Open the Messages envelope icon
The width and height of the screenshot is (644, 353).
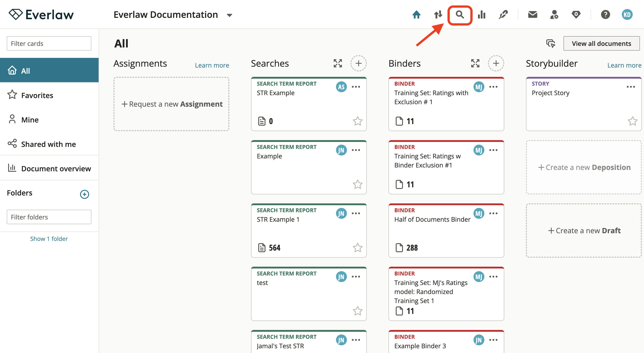533,15
